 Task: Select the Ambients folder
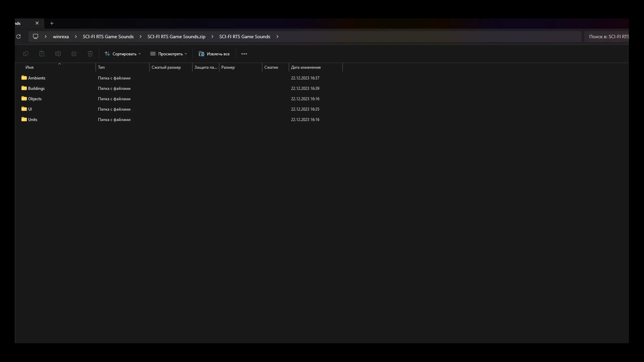[37, 78]
